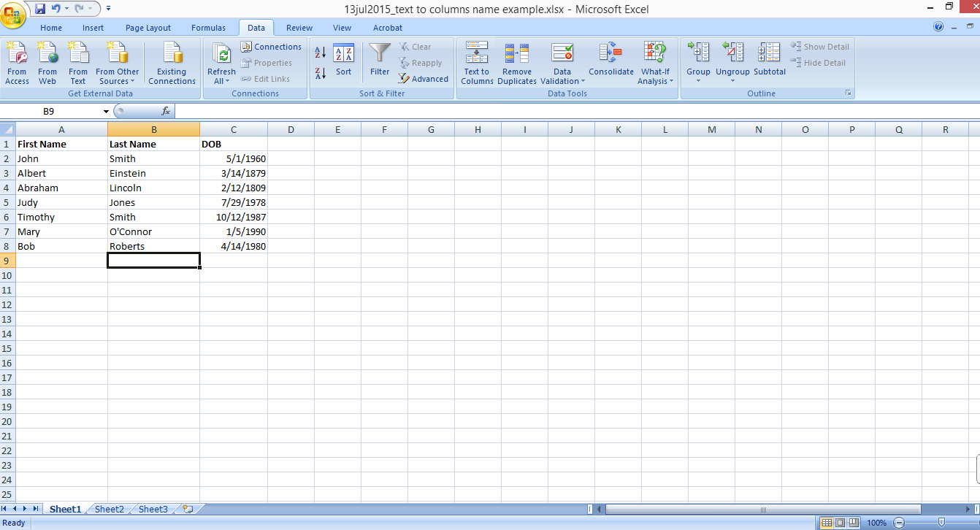Open the Sheet2 worksheet tab
This screenshot has height=530, width=980.
pos(109,509)
